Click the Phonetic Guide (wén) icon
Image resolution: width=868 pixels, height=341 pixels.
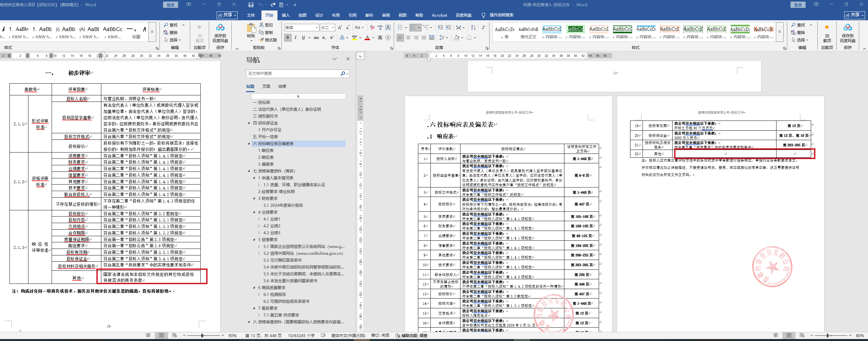(x=380, y=28)
